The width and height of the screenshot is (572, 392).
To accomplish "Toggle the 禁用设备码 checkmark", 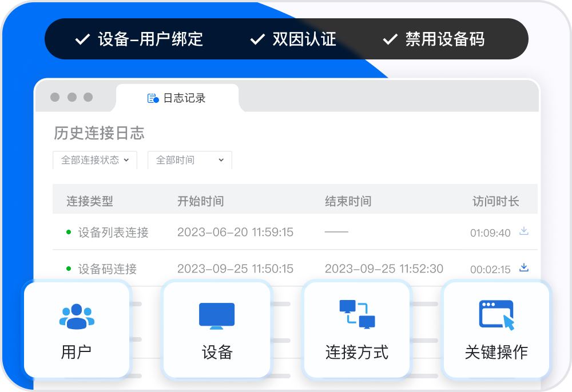I will pos(390,39).
